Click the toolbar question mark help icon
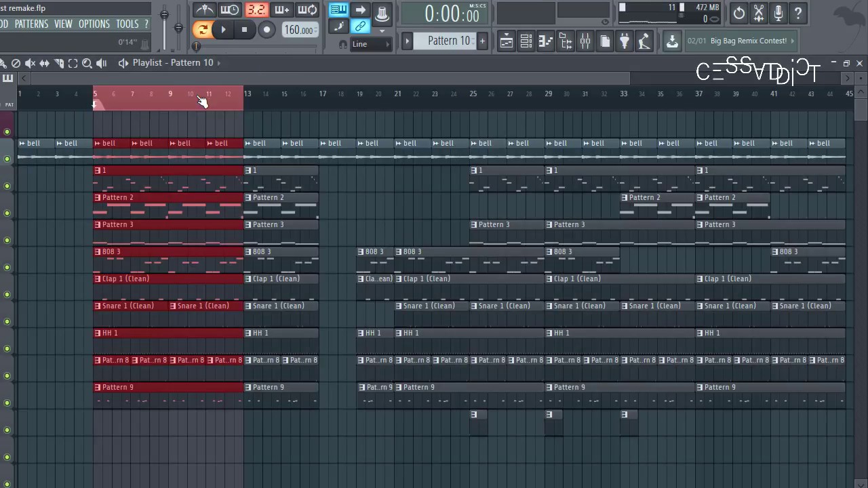 tap(798, 13)
